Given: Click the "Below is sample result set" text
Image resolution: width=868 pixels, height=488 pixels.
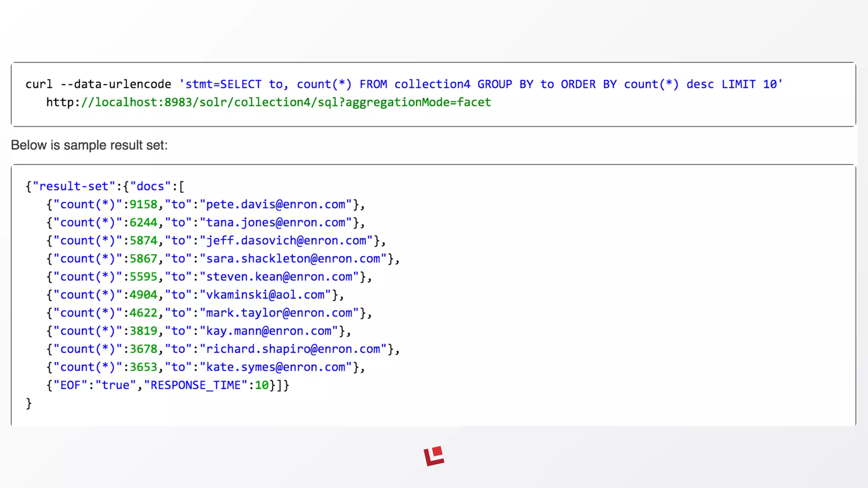Looking at the screenshot, I should click(x=89, y=145).
